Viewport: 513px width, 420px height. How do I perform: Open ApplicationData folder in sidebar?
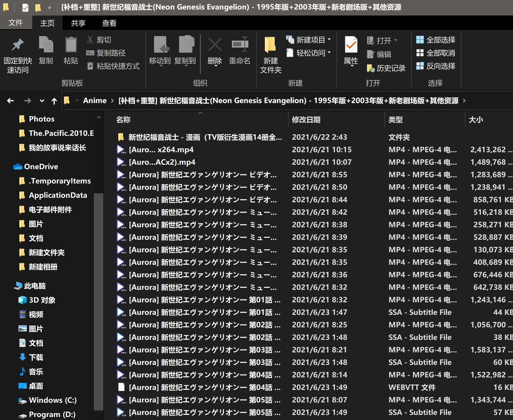coord(53,195)
